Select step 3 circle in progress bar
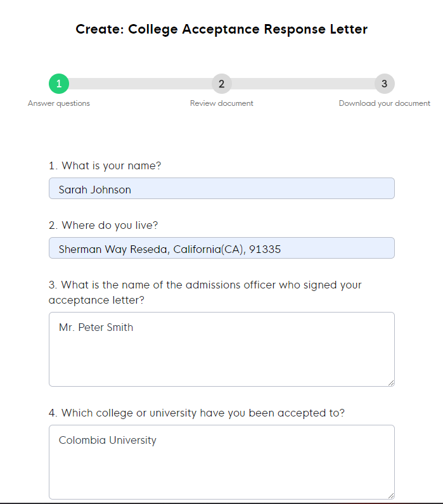Screen dimensions: 443x504 385,84
